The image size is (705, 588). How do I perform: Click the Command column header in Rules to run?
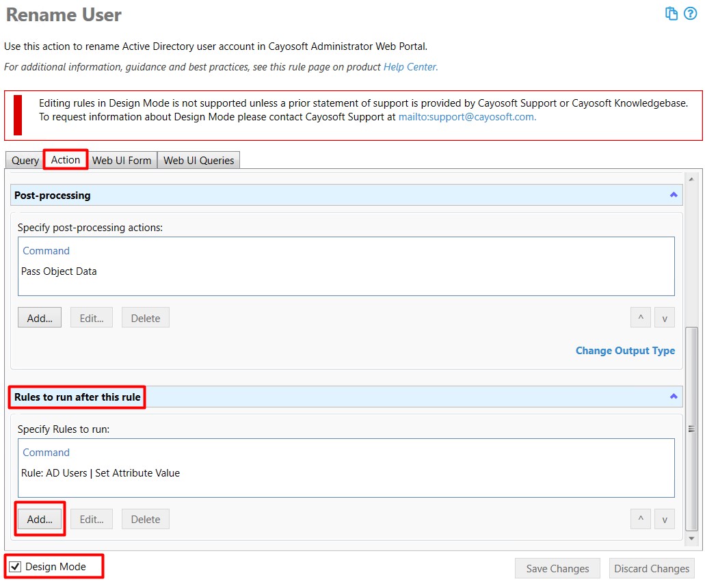[46, 453]
